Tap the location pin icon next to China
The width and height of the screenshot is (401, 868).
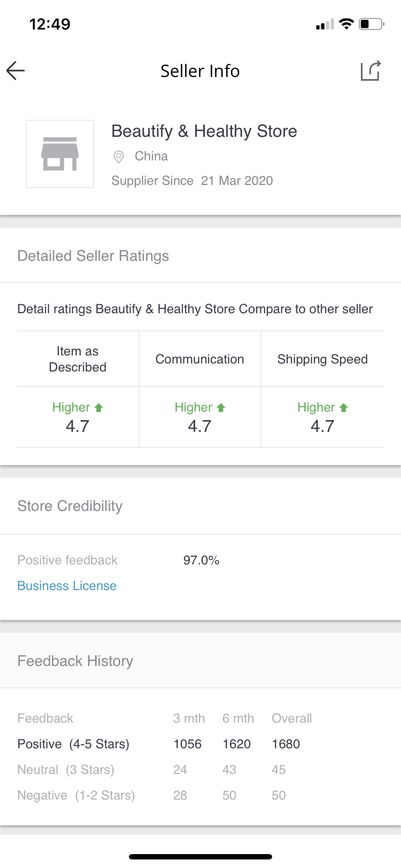[119, 157]
